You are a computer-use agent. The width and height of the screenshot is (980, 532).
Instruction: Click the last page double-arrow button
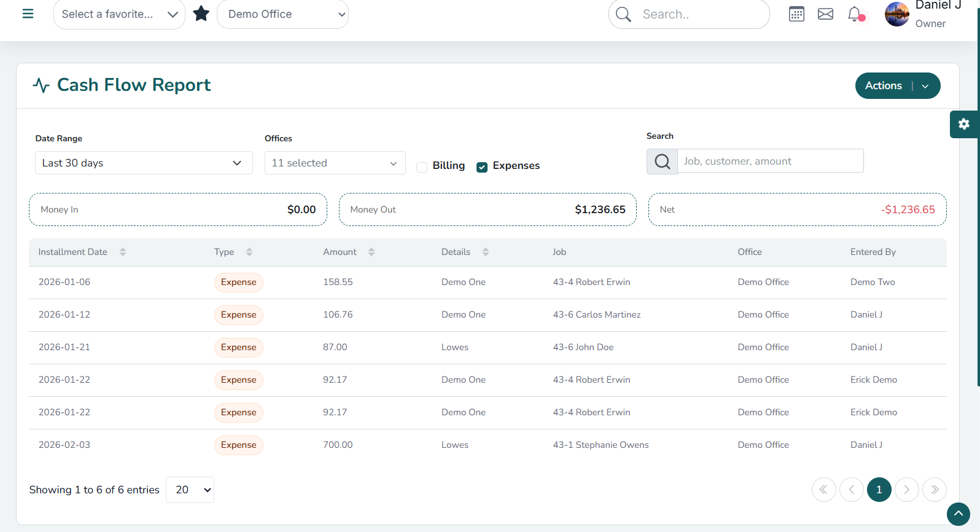pos(934,490)
